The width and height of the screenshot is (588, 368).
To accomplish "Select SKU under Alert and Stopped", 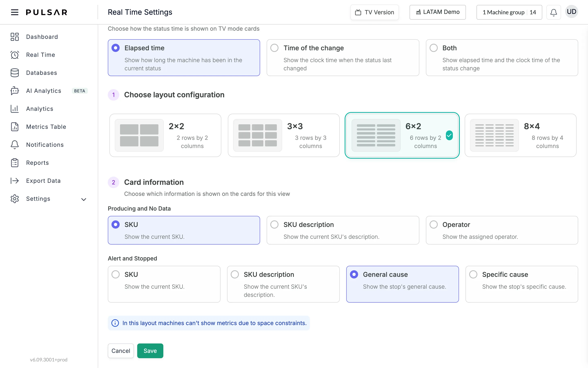I will (164, 284).
